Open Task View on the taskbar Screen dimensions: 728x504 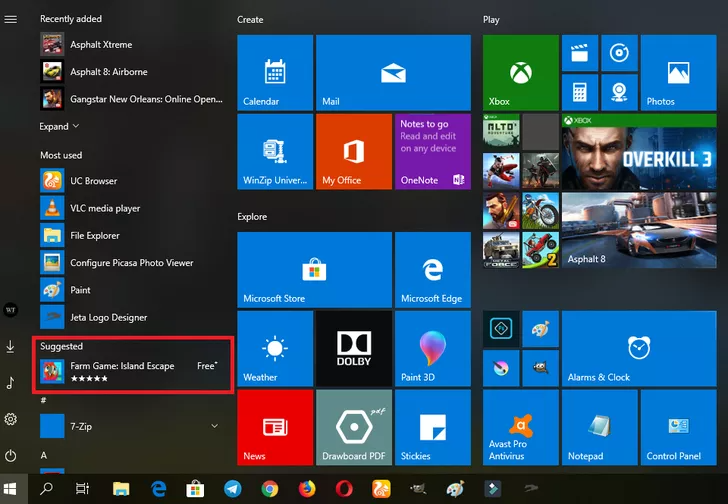point(83,489)
